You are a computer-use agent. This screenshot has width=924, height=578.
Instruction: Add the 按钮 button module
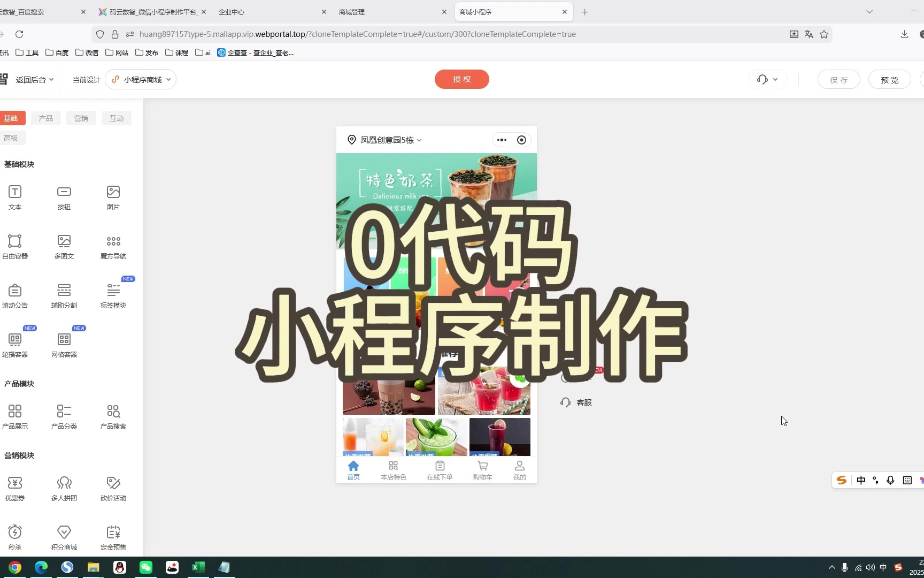tap(64, 197)
